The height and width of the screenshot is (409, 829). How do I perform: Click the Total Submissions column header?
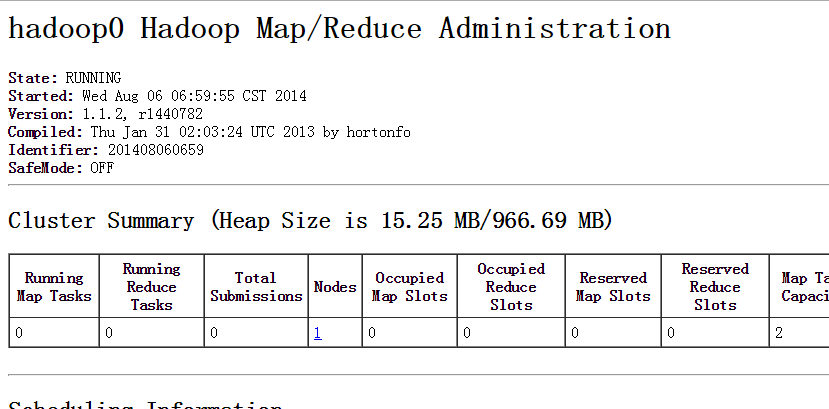coord(255,287)
